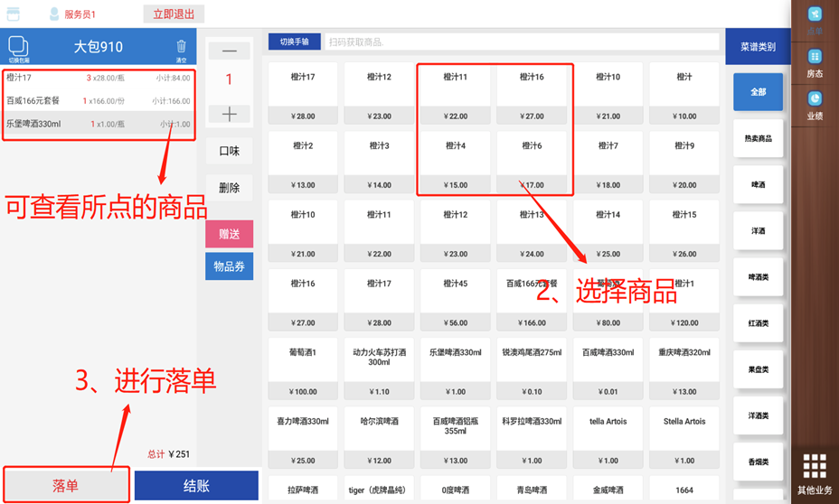Add the 喜力啤酒330ml product

point(303,438)
